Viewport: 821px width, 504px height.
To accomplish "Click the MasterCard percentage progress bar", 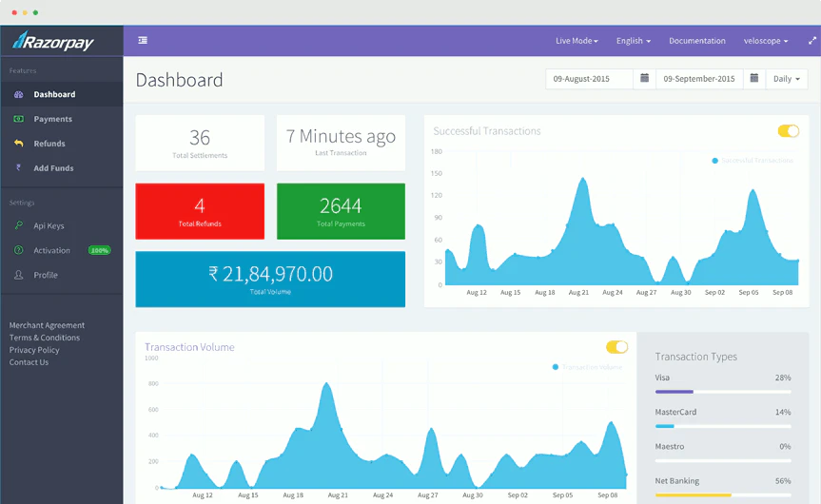I will (723, 426).
